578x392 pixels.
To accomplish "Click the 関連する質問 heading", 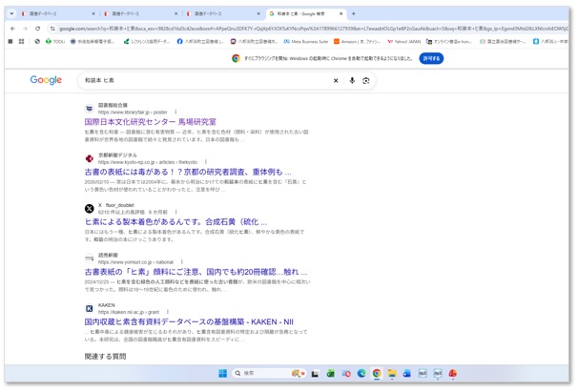I will click(x=106, y=356).
